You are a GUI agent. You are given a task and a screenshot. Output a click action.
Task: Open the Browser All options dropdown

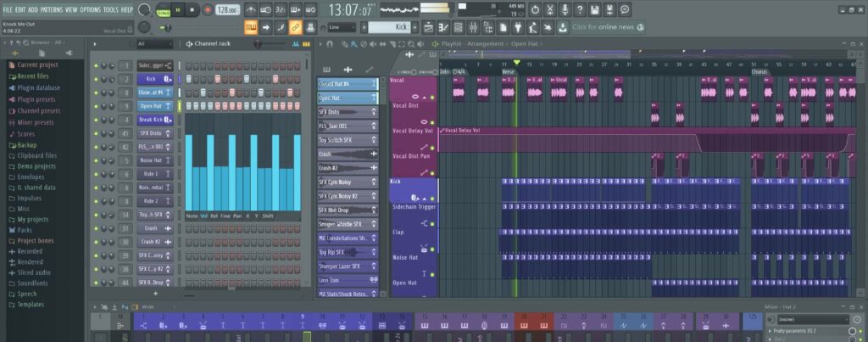pos(47,42)
